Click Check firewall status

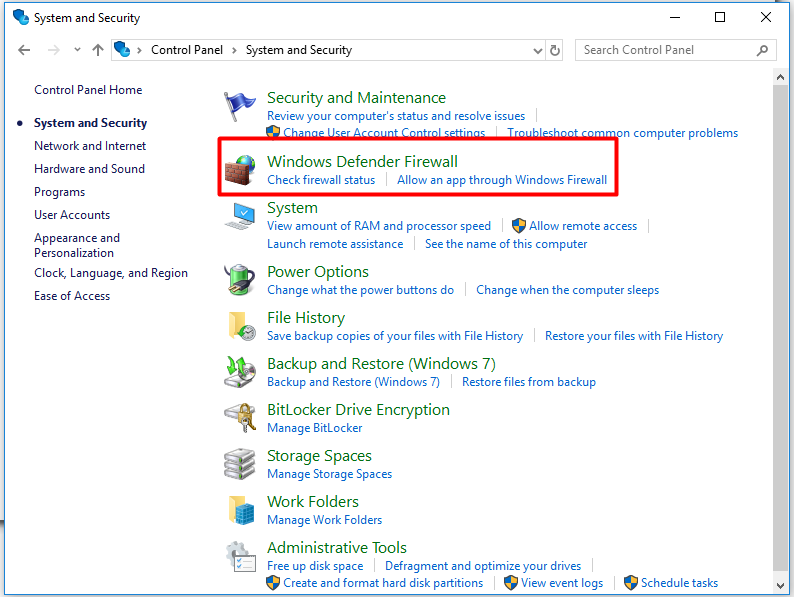click(321, 180)
